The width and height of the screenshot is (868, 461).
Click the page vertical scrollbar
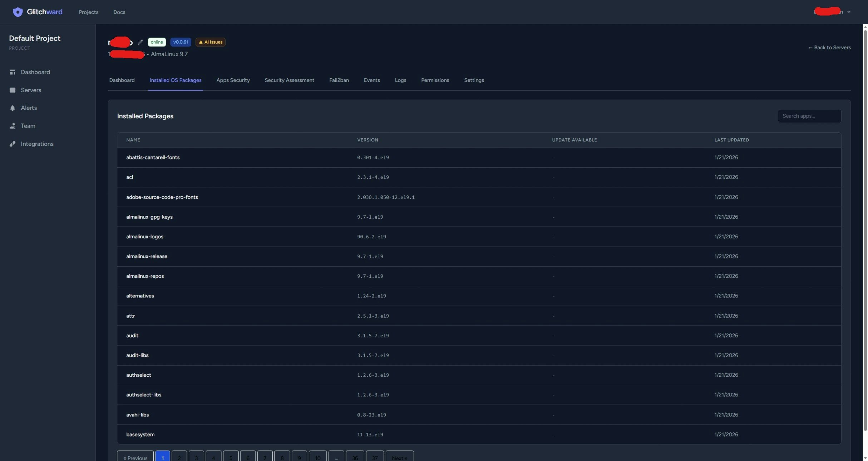[x=865, y=229]
